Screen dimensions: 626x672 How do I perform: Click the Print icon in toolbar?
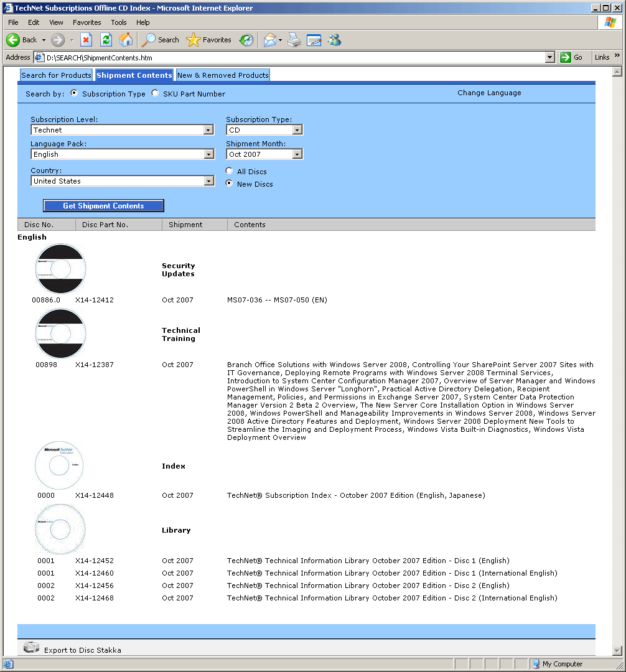pyautogui.click(x=294, y=40)
